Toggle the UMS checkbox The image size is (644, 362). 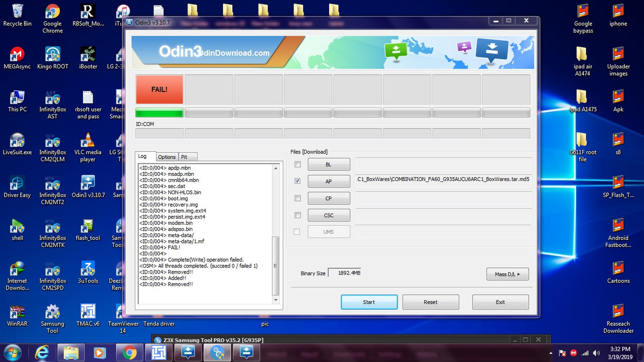pyautogui.click(x=296, y=232)
